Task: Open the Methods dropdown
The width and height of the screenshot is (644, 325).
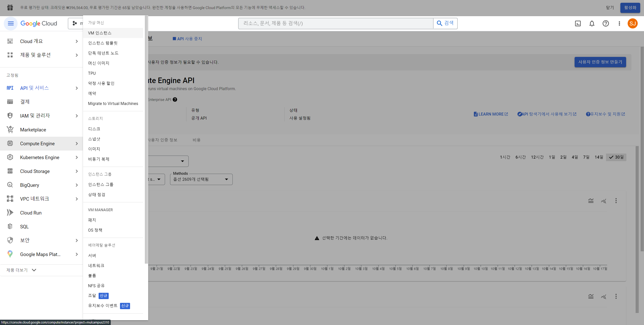Action: tap(201, 179)
